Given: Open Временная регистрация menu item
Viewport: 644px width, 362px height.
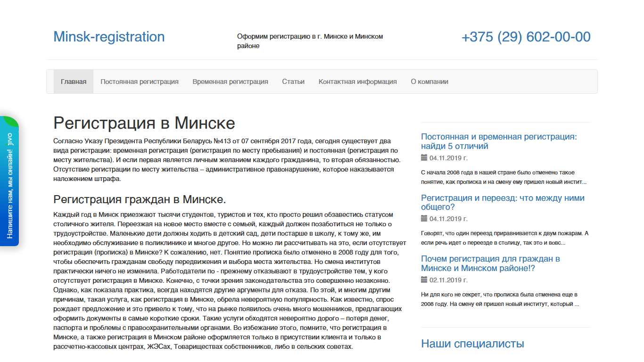Looking at the screenshot, I should click(x=230, y=82).
